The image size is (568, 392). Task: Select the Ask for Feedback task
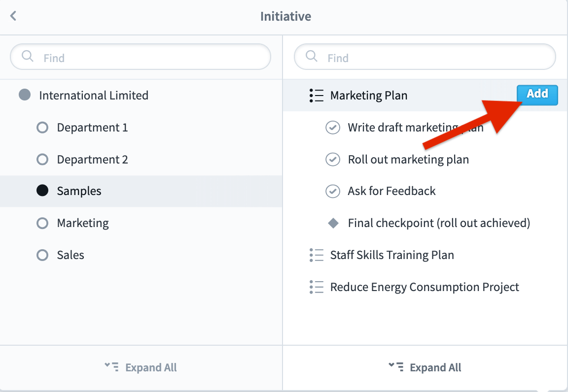[x=391, y=191]
